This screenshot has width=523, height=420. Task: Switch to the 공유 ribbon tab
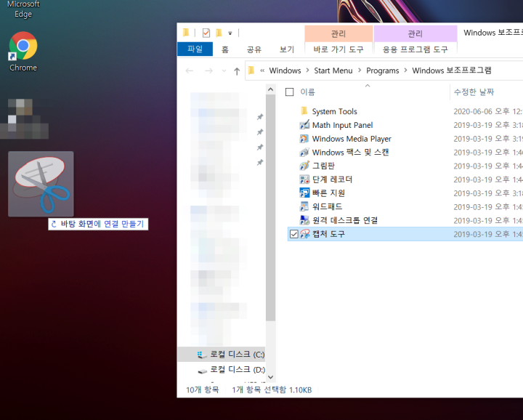coord(254,49)
